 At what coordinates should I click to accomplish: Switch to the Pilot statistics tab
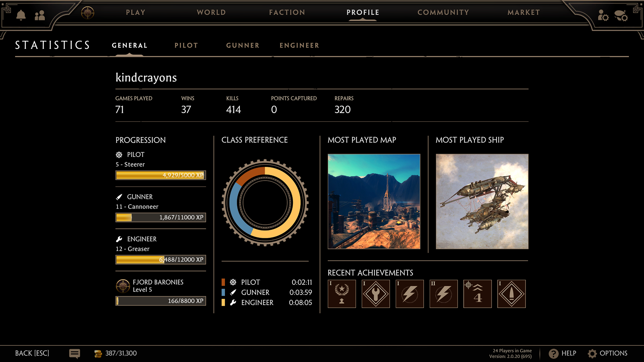coord(186,45)
